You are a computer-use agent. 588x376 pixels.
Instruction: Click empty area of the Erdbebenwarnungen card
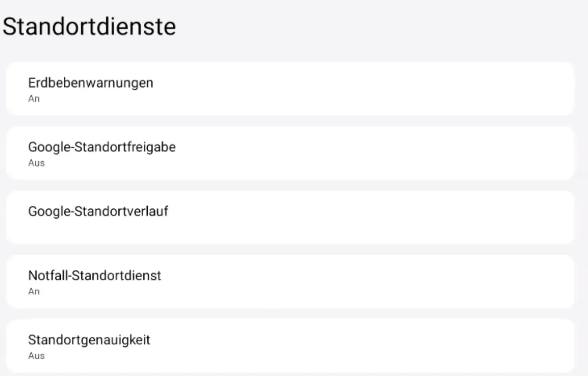[408, 89]
